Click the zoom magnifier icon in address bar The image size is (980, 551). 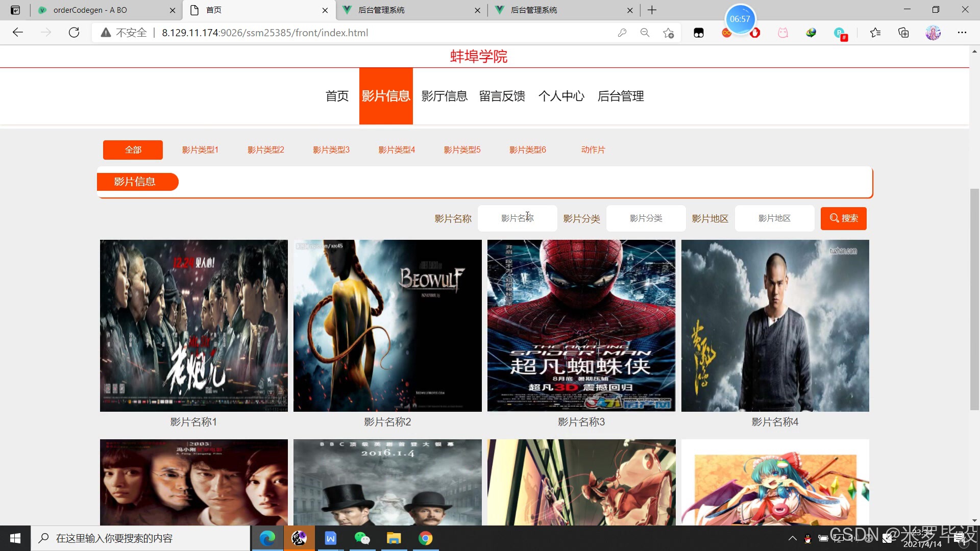pyautogui.click(x=645, y=33)
